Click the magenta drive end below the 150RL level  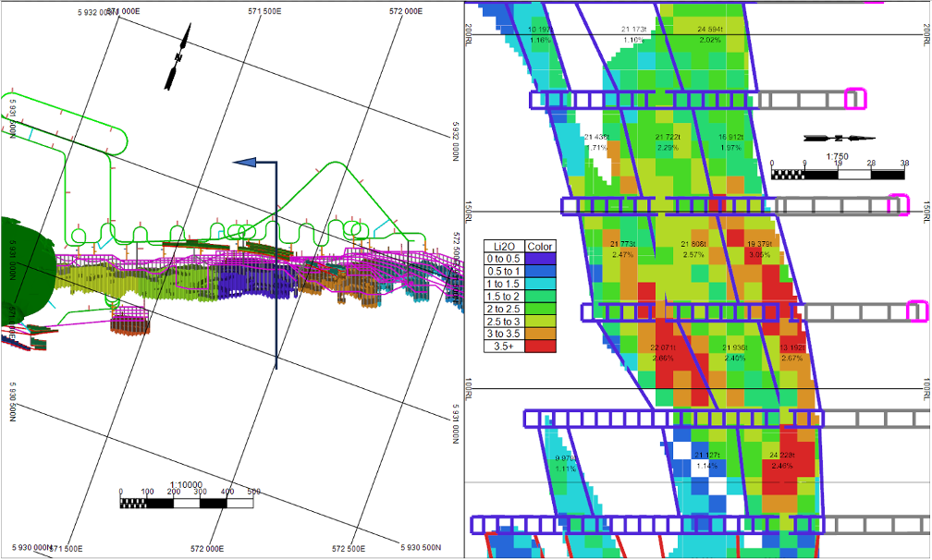point(917,312)
